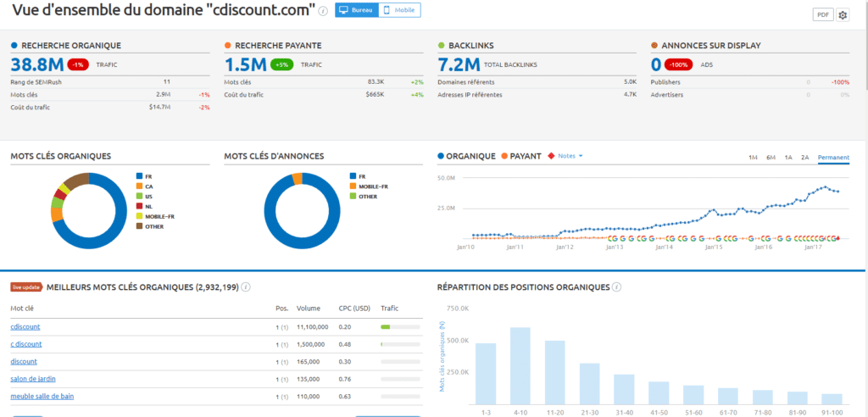Click info icon next to Meilleurs mots clés organiques
Screen dimensions: 868x417
(246, 286)
